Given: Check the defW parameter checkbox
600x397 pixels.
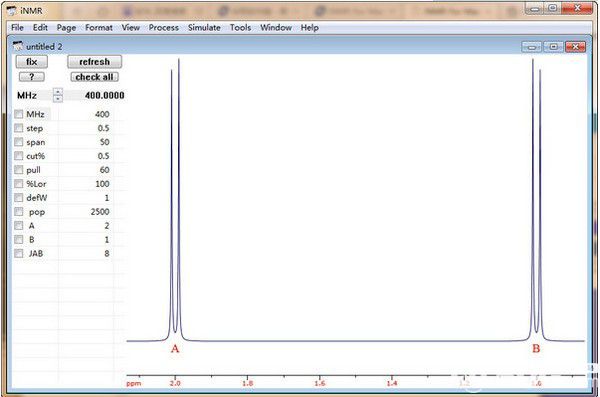Looking at the screenshot, I should (18, 198).
